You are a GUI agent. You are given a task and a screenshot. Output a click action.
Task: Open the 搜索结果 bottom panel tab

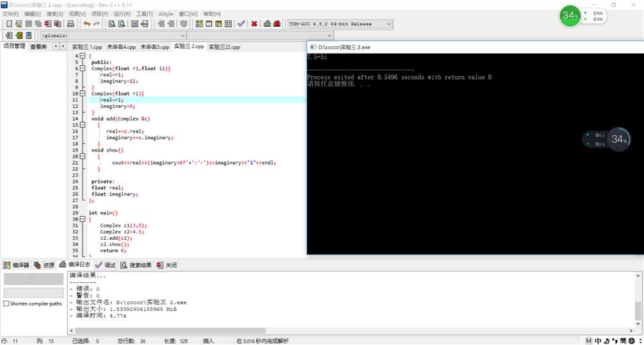pyautogui.click(x=136, y=265)
